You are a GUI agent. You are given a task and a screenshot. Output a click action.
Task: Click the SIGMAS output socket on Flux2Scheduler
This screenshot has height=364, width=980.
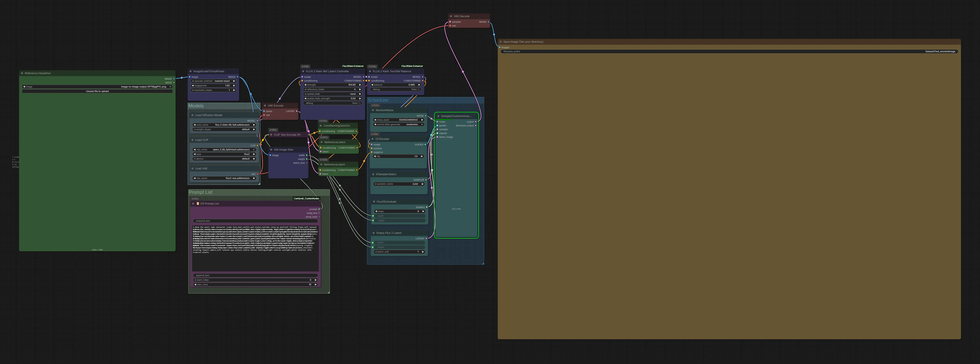[426, 207]
